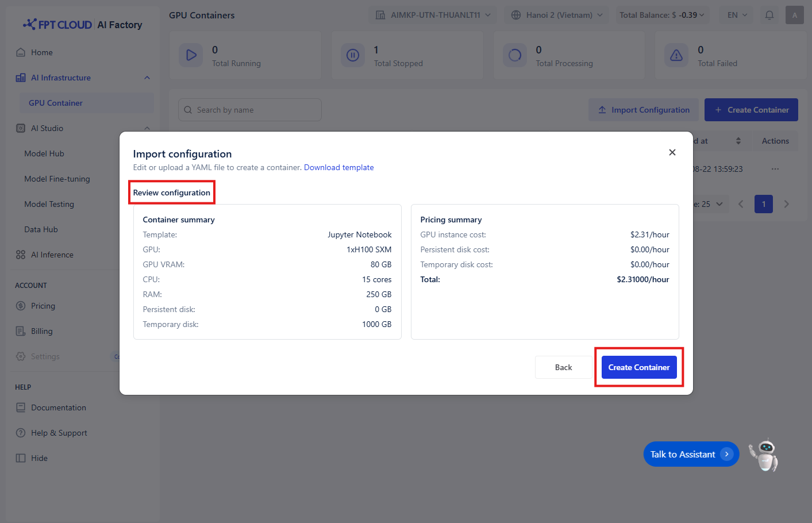The image size is (812, 523).
Task: Open Model Hub
Action: [44, 153]
